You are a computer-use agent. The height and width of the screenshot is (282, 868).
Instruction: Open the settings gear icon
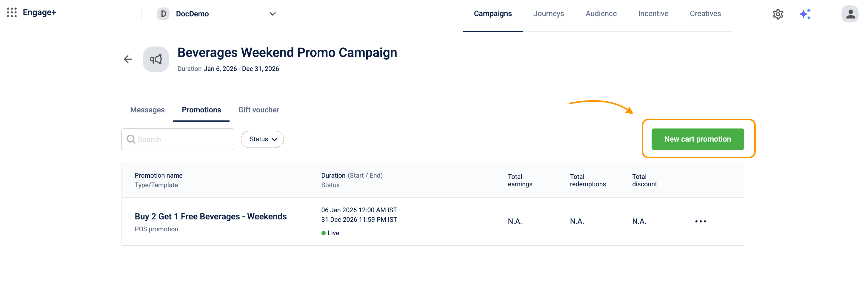coord(778,14)
